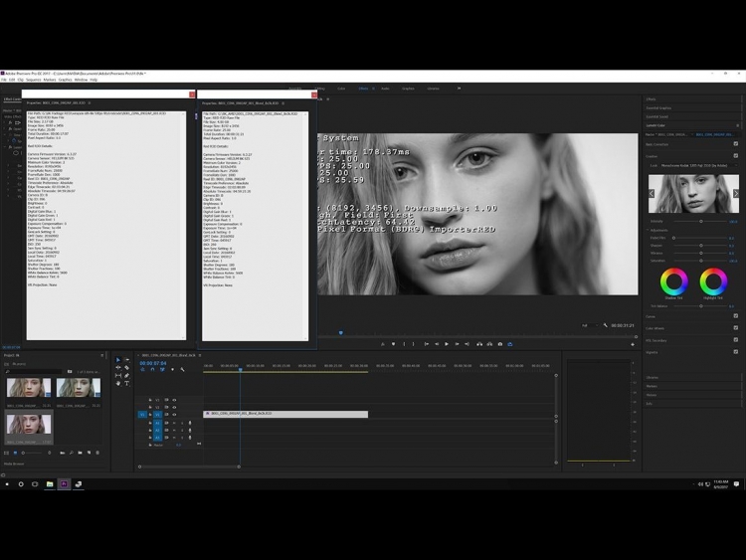The width and height of the screenshot is (746, 560).
Task: Show next Look preview with right arrow
Action: click(736, 193)
